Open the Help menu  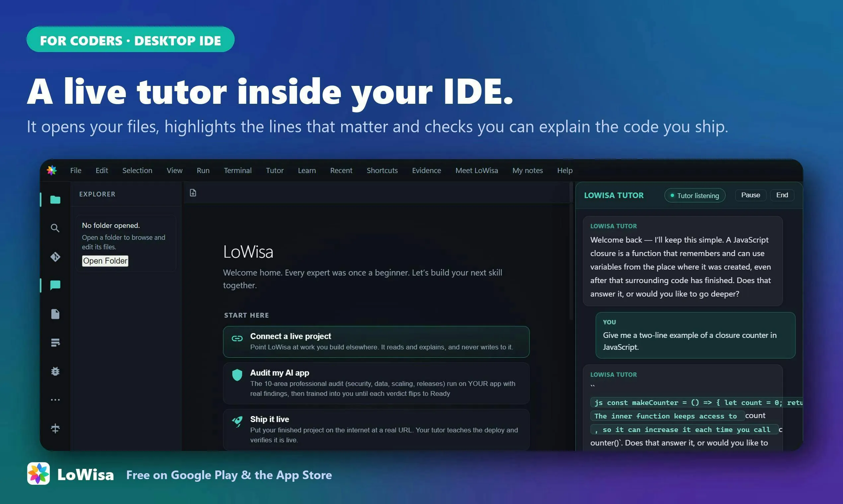[565, 170]
